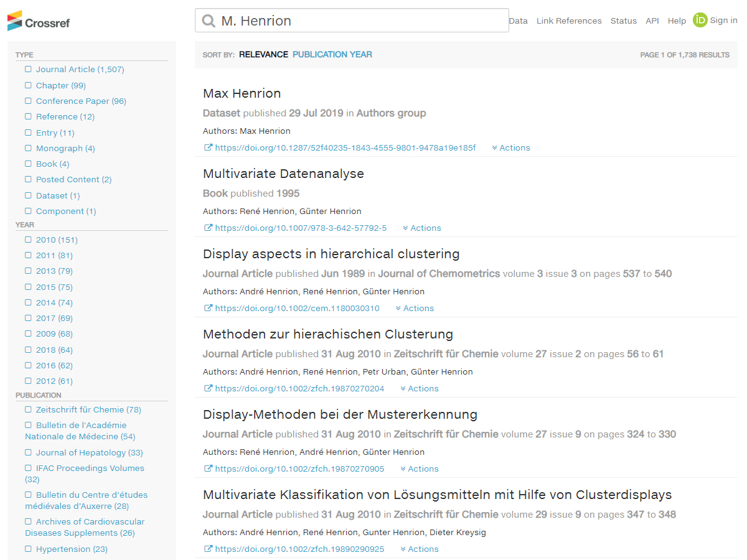This screenshot has width=747, height=560.
Task: Expand Actions for Display-Methoden bei der Mustererkennung
Action: pyautogui.click(x=419, y=469)
